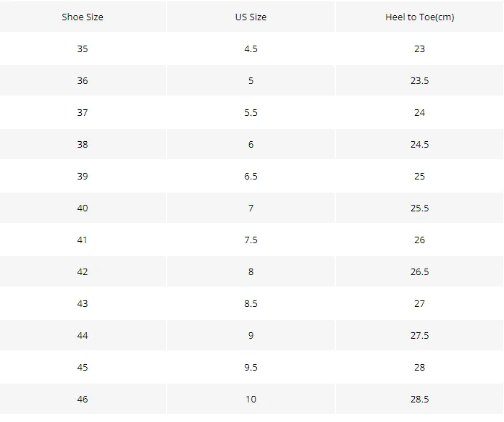504x422 pixels.
Task: Select shoe size 36 cell
Action: 83,80
